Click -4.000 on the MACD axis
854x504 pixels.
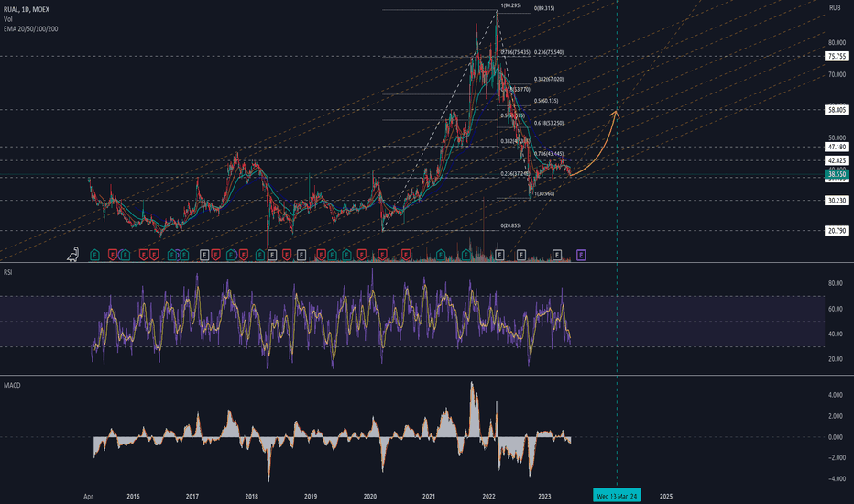(836, 479)
